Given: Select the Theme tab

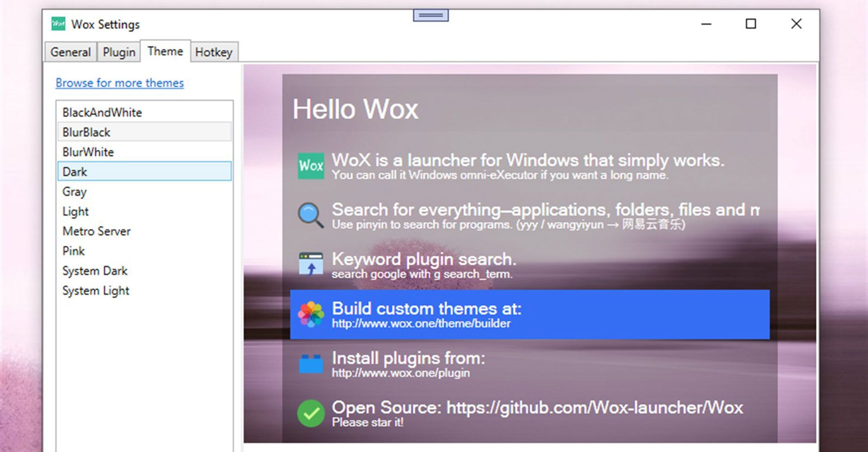Looking at the screenshot, I should pyautogui.click(x=165, y=51).
